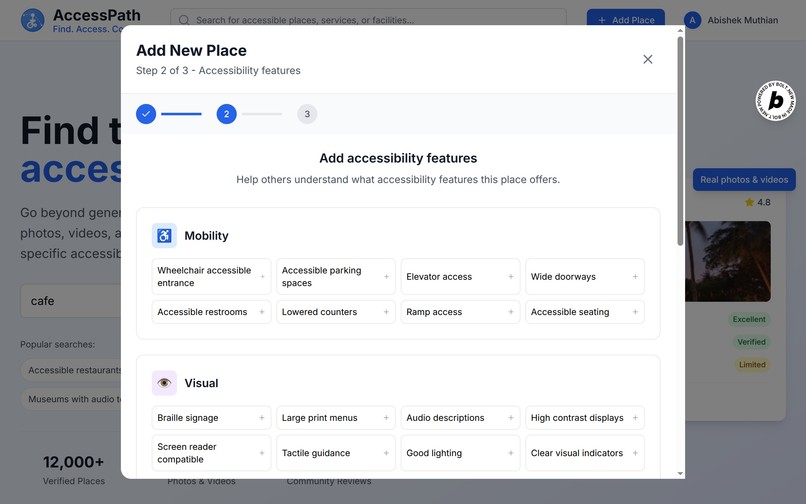Viewport: 806px width, 504px height.
Task: Click the Bolt.new badge icon
Action: click(x=775, y=101)
